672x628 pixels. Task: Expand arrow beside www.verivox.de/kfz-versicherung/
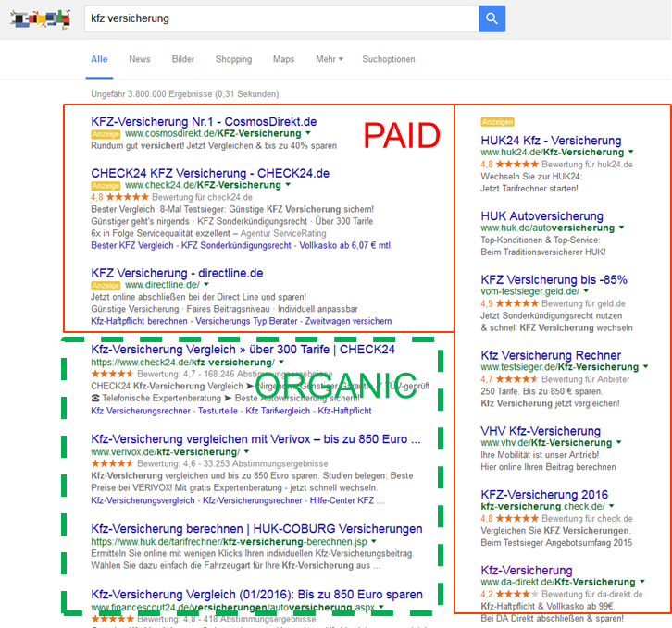[x=246, y=452]
